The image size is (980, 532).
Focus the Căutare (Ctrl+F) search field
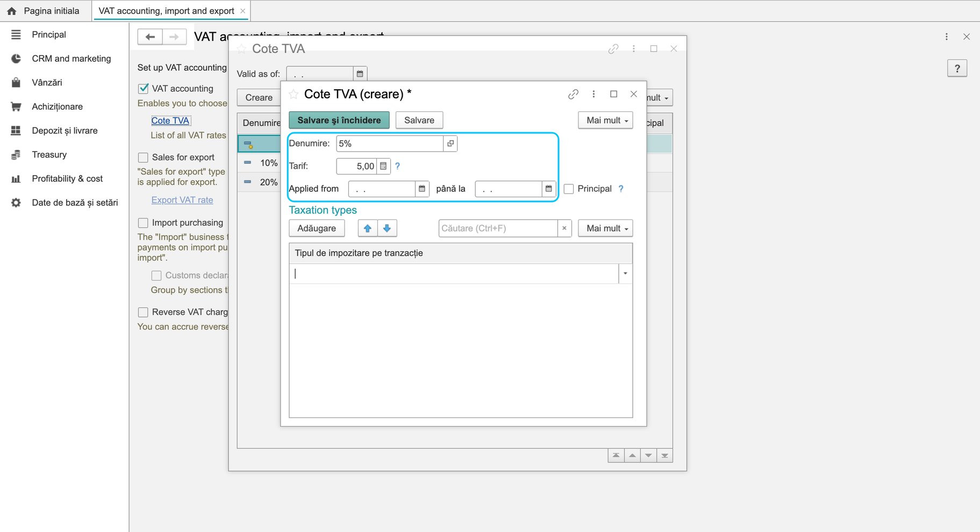(x=498, y=228)
